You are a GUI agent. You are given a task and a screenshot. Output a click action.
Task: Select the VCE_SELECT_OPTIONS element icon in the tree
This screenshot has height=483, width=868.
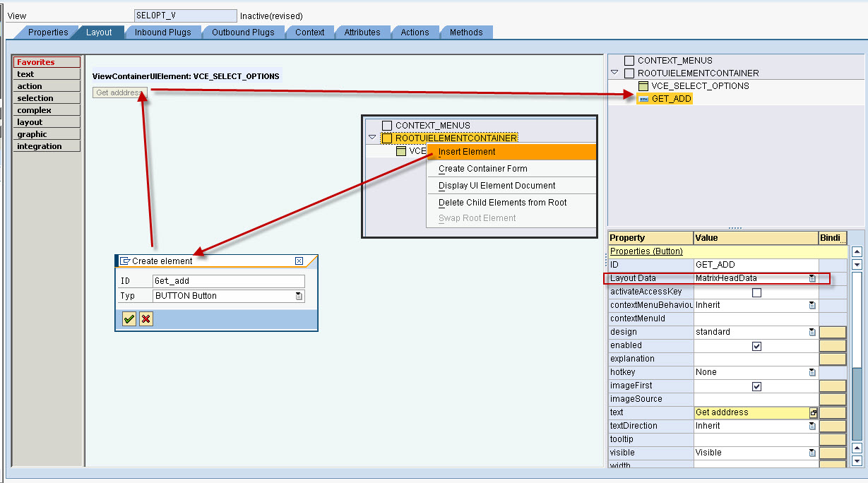click(x=643, y=85)
